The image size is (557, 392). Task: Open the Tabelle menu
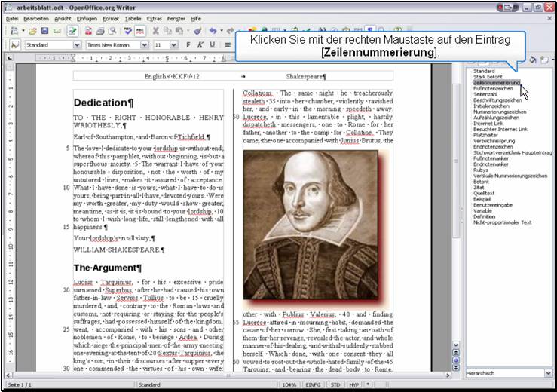133,17
